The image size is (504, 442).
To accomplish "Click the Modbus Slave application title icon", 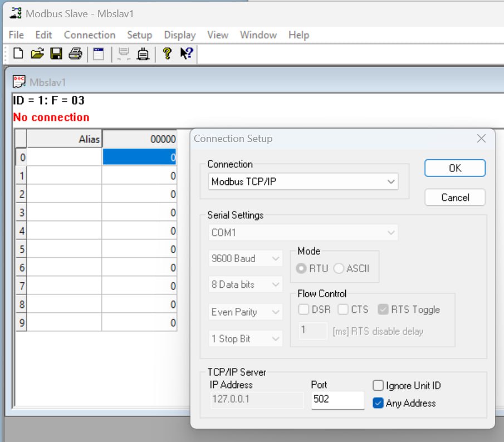I will 16,13.
